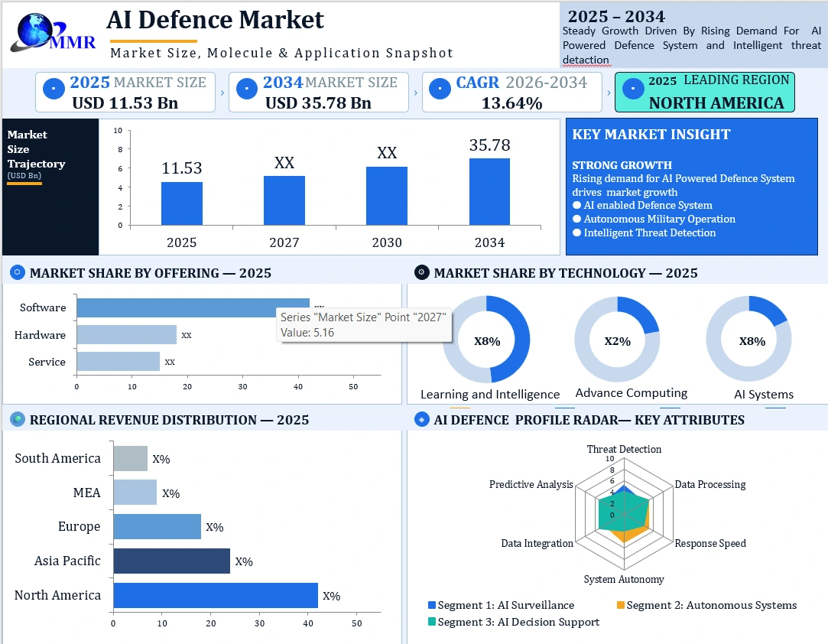Select the Segment 2: Autonomous Systems legend swatch
The image size is (828, 644).
[621, 605]
